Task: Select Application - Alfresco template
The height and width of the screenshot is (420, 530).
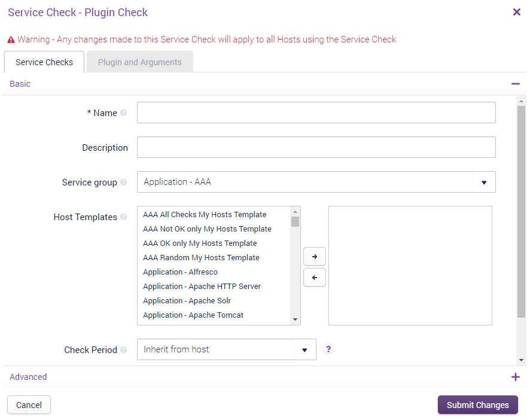Action: point(180,272)
